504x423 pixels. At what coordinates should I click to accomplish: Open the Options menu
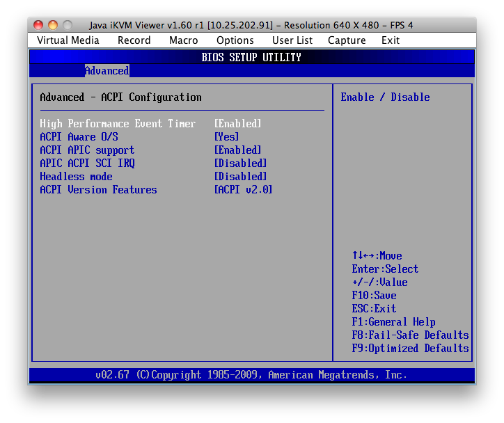235,40
